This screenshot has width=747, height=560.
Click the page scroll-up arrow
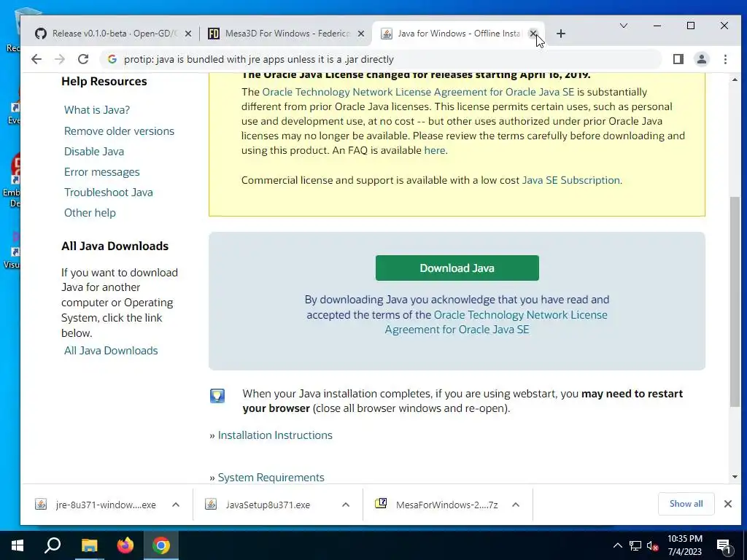[x=735, y=80]
